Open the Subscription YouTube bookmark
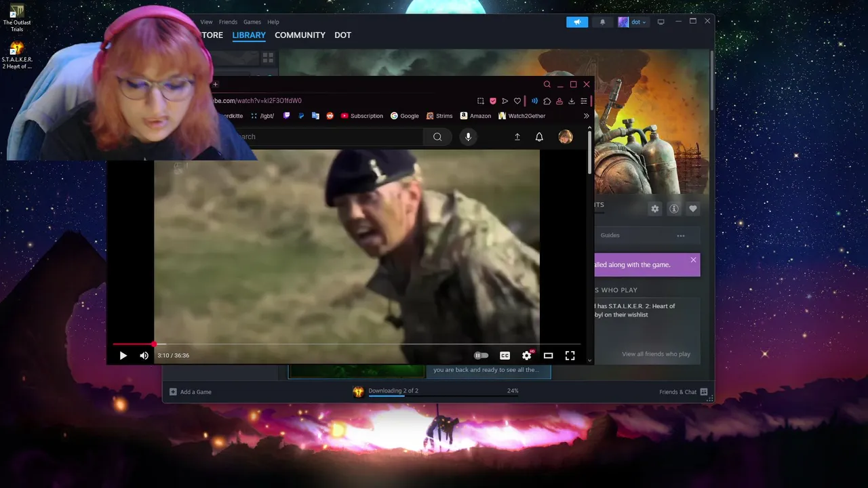The width and height of the screenshot is (868, 488). 362,116
